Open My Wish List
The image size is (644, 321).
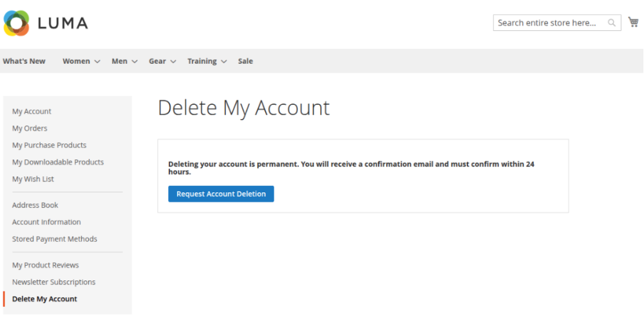click(33, 179)
